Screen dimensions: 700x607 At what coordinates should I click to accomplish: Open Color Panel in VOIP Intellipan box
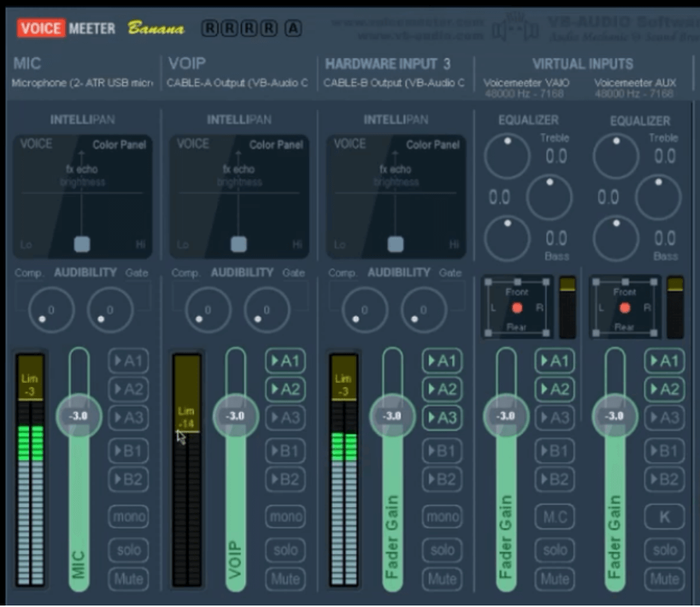(x=276, y=144)
